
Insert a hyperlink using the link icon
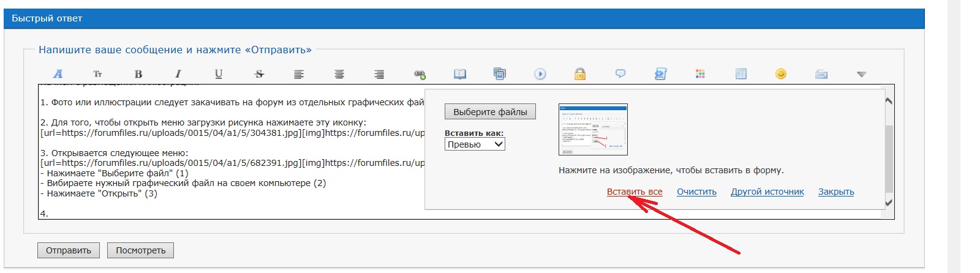coord(420,74)
